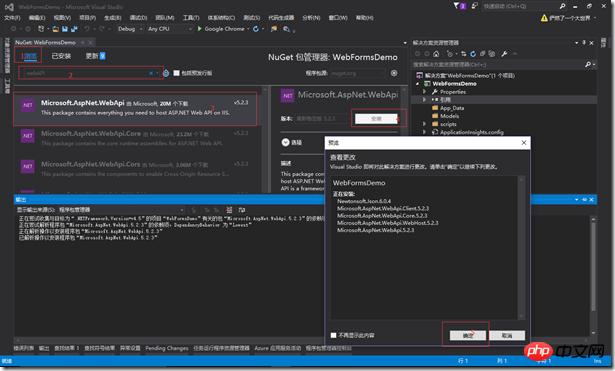Open the notifications filter flag icon

[x=459, y=6]
